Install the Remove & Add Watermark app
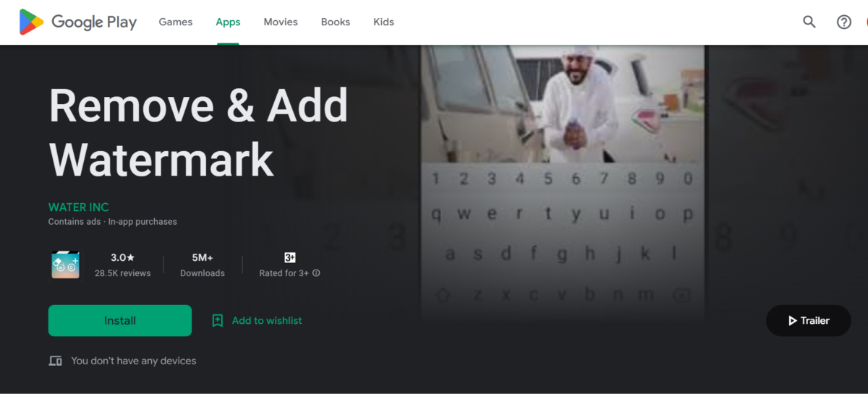The height and width of the screenshot is (399, 868). tap(120, 320)
